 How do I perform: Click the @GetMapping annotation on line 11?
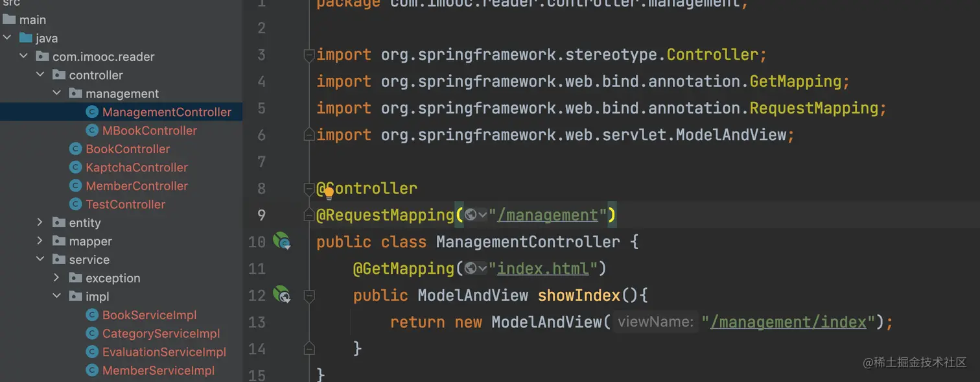click(x=404, y=269)
